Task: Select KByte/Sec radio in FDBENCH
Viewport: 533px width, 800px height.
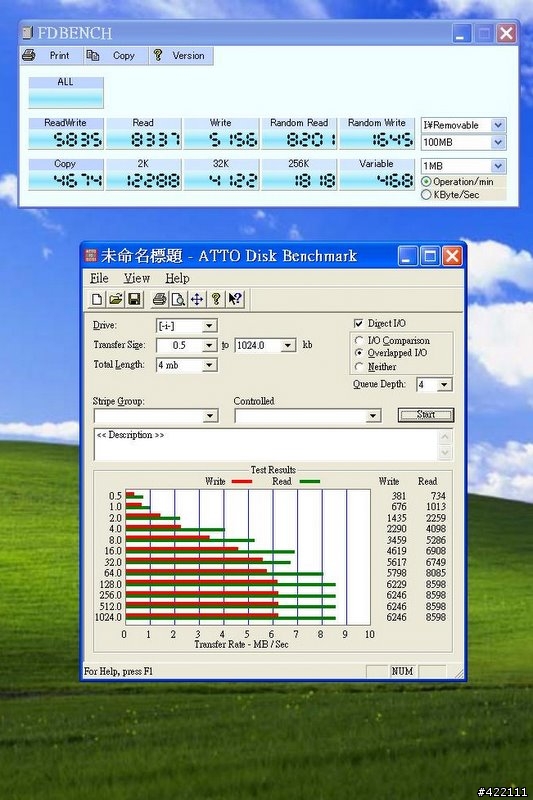Action: (x=426, y=195)
